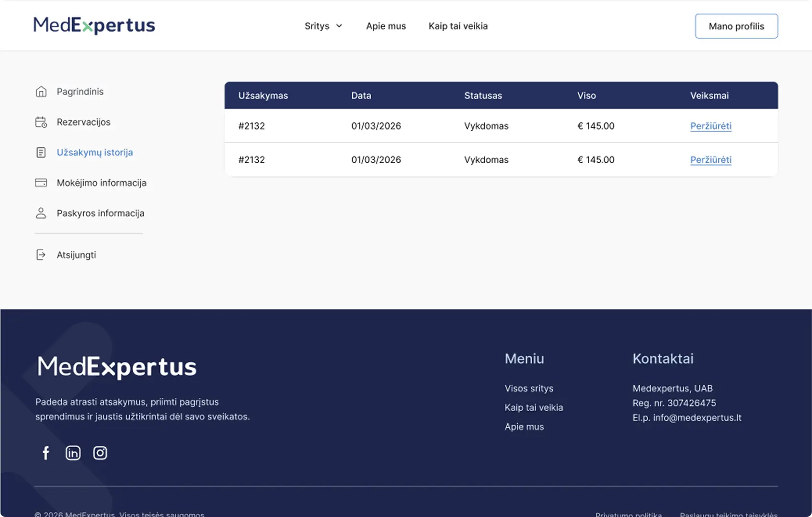Open Kaip tai veikia in the header
Viewport: 812px width, 517px height.
click(458, 26)
